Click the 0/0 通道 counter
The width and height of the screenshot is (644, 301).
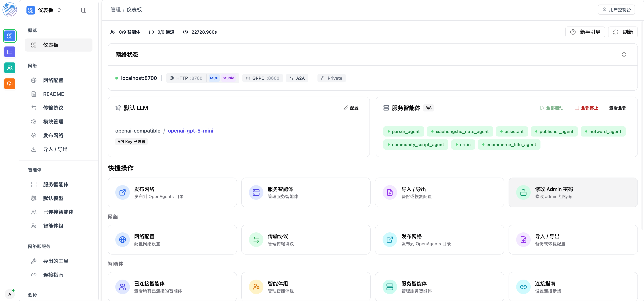coord(162,32)
